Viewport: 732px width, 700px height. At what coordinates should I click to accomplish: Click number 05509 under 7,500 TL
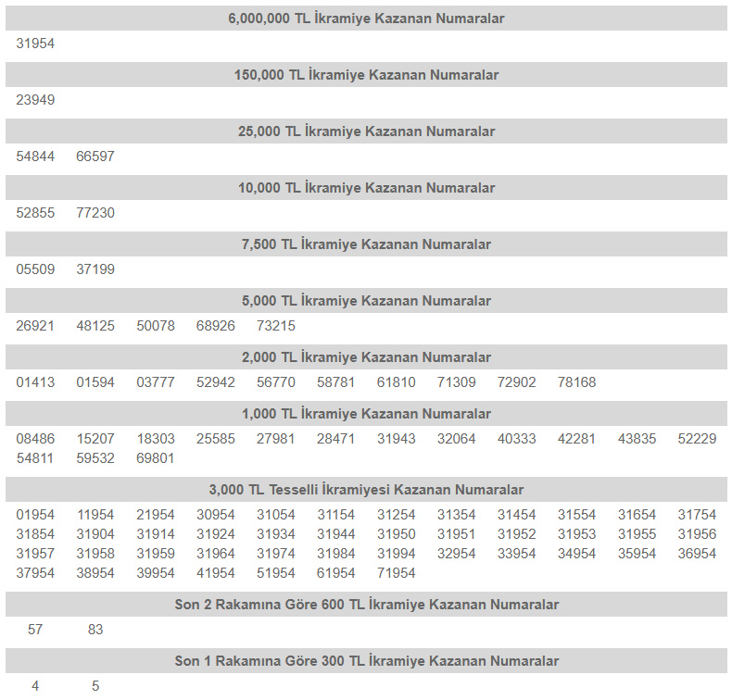35,269
